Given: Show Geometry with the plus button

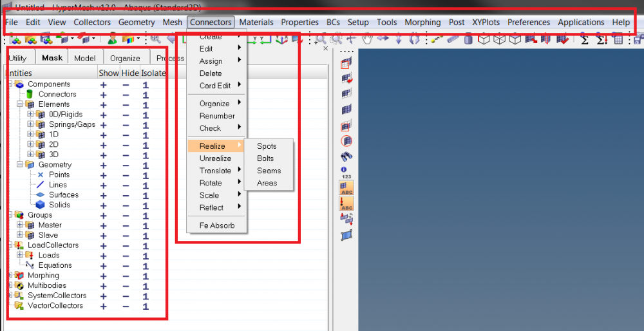Looking at the screenshot, I should [104, 165].
